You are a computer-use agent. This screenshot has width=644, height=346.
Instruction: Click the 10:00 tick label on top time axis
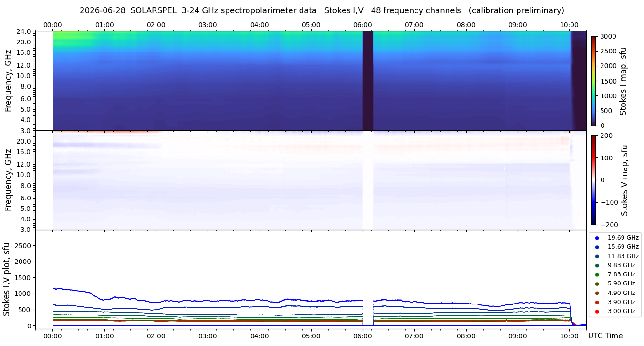point(569,25)
